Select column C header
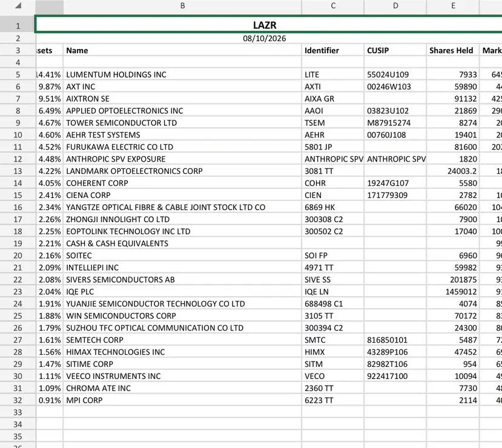502x448 pixels. [332, 6]
